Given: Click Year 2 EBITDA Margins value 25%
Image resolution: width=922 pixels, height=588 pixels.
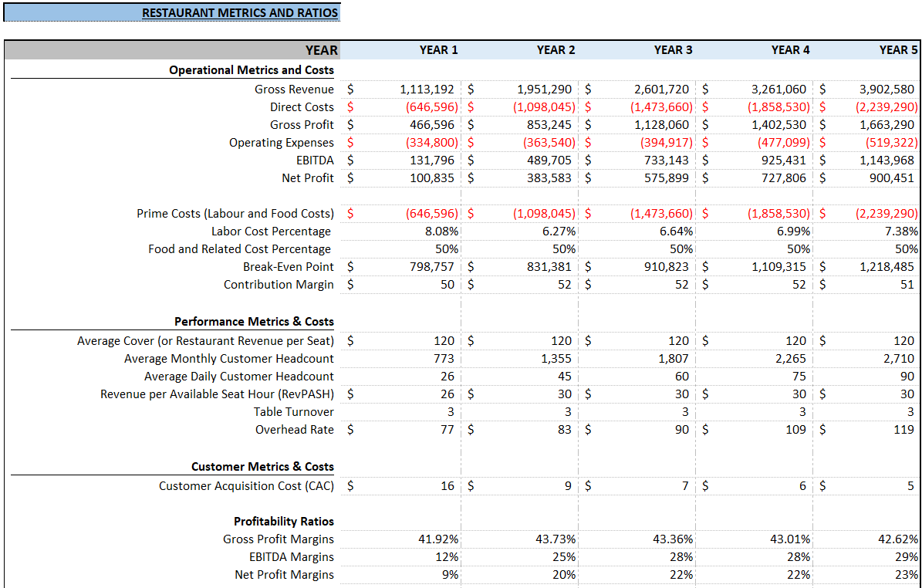Looking at the screenshot, I should pyautogui.click(x=564, y=557).
